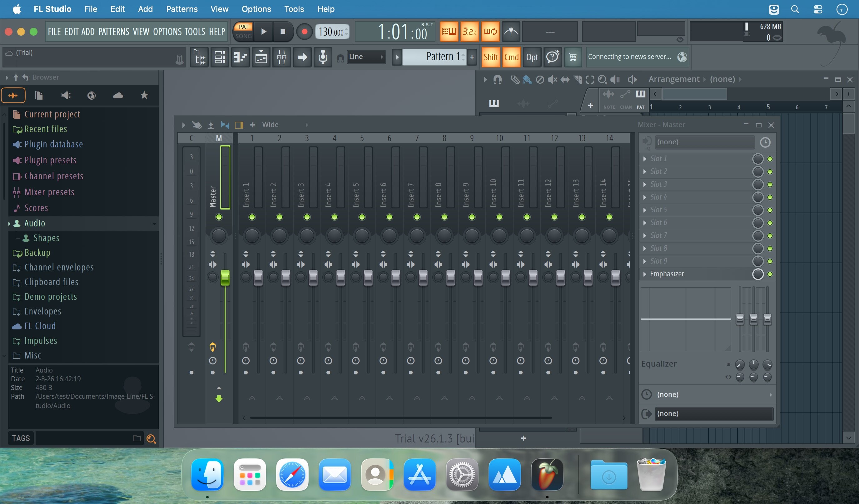859x504 pixels.
Task: Click the clock icon beside the mixer input selector
Action: coord(765,142)
